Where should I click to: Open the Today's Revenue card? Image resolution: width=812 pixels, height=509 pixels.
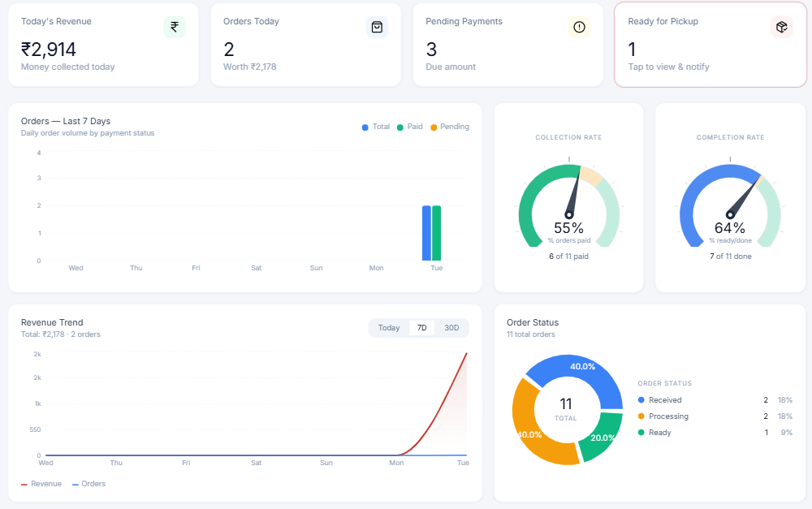(x=103, y=45)
